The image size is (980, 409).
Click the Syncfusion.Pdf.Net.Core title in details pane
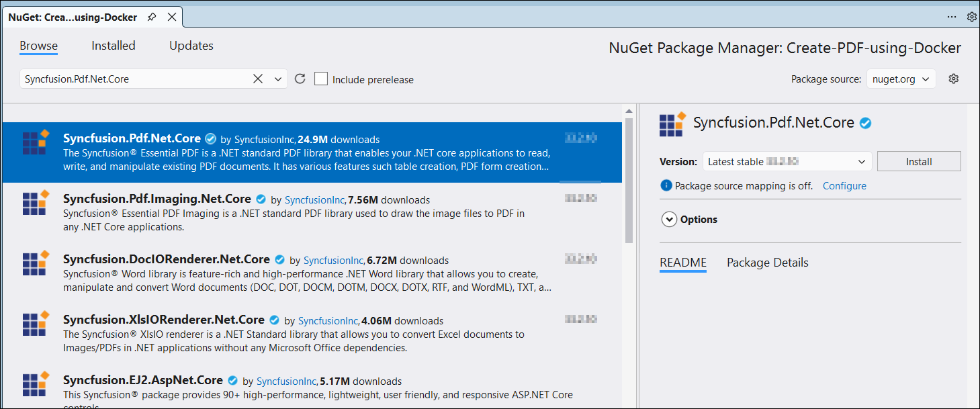pos(774,123)
